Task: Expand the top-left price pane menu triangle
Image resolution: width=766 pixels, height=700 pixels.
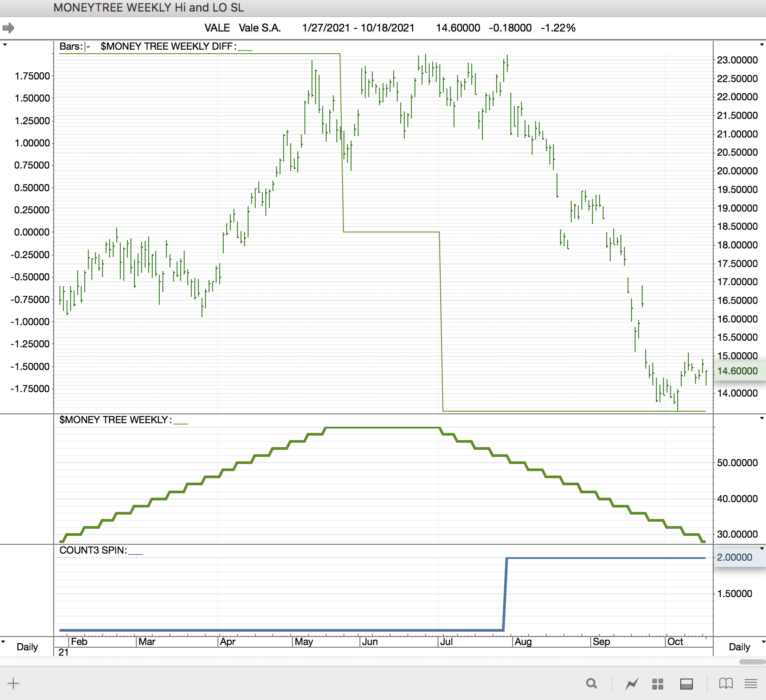Action: click(4, 45)
